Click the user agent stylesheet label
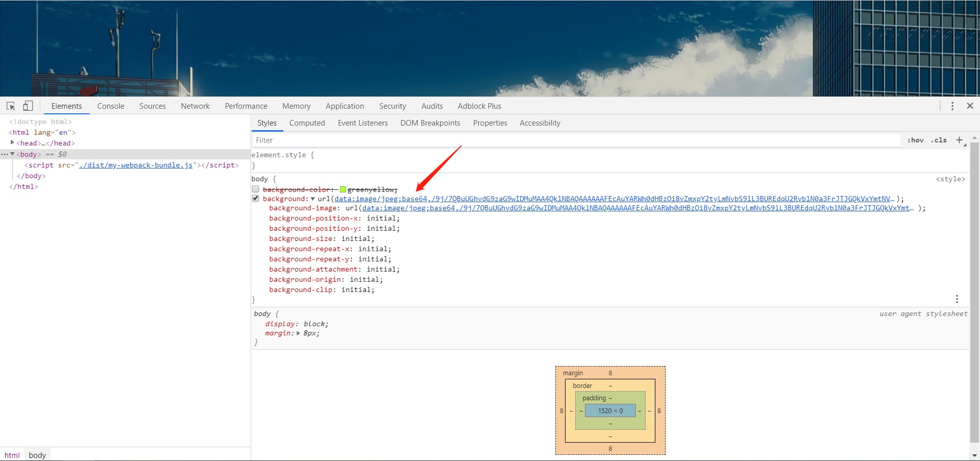 923,313
